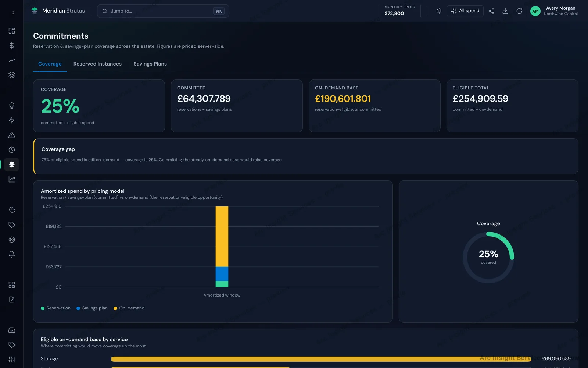Open the tag icon below the pie chart icon
Screen dimensions: 588x368
click(12, 225)
